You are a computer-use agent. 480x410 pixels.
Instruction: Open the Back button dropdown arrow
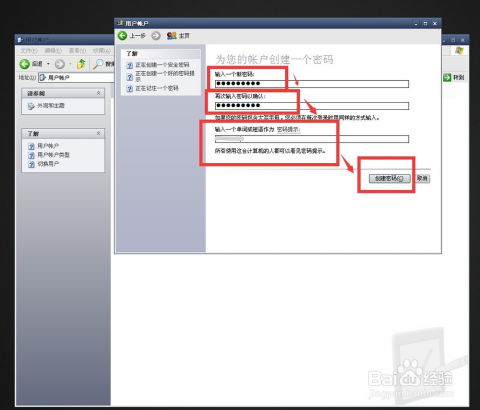tap(48, 64)
